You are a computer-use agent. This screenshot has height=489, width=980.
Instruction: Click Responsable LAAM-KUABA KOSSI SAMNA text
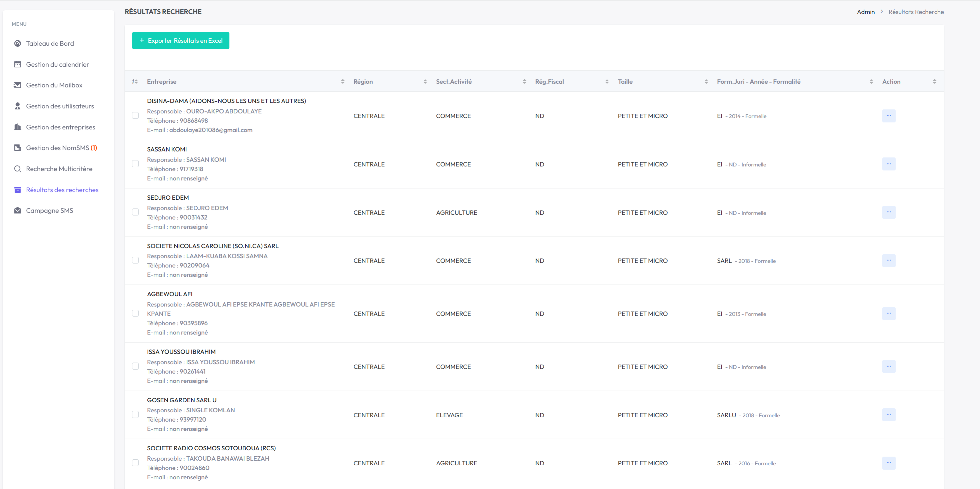[x=207, y=256]
